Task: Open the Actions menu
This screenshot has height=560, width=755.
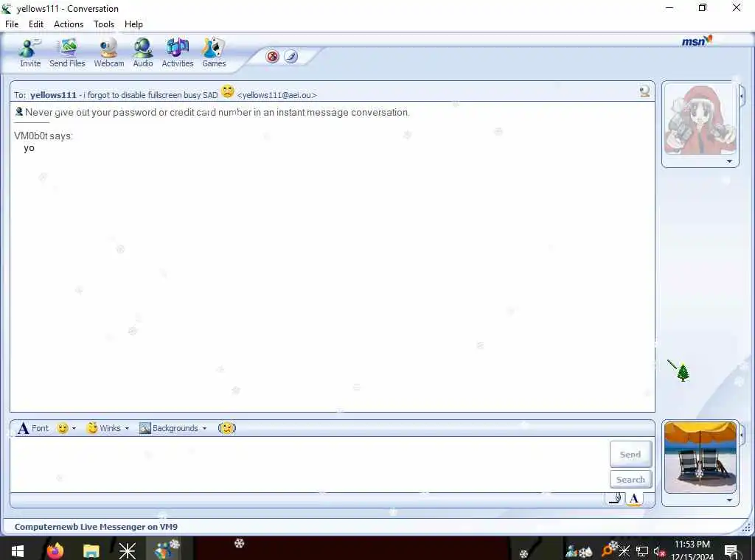Action: (69, 24)
